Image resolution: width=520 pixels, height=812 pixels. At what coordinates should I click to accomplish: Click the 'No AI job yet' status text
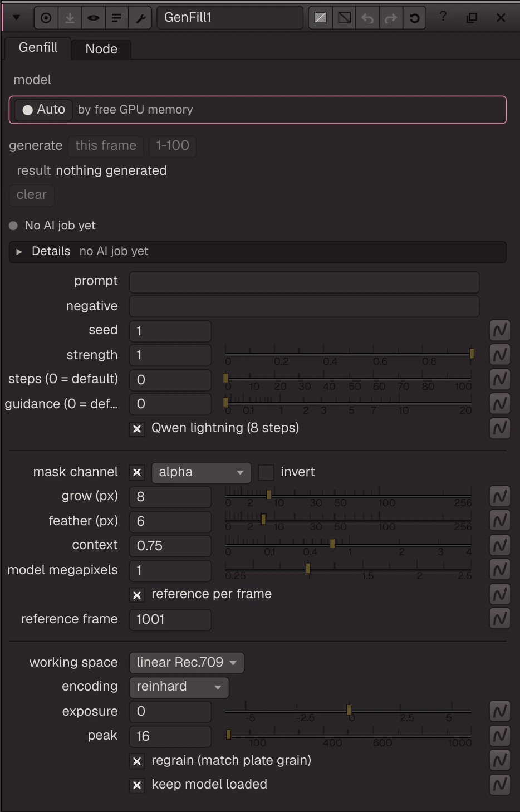(60, 226)
